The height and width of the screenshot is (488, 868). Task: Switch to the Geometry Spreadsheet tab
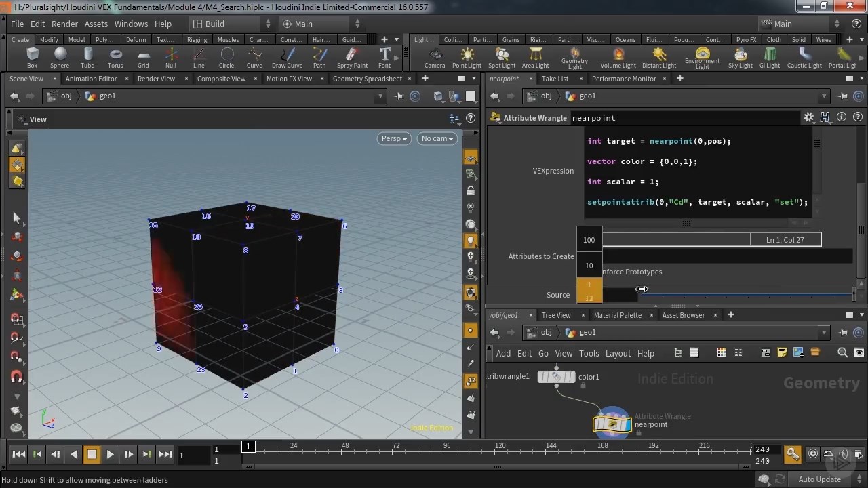367,79
